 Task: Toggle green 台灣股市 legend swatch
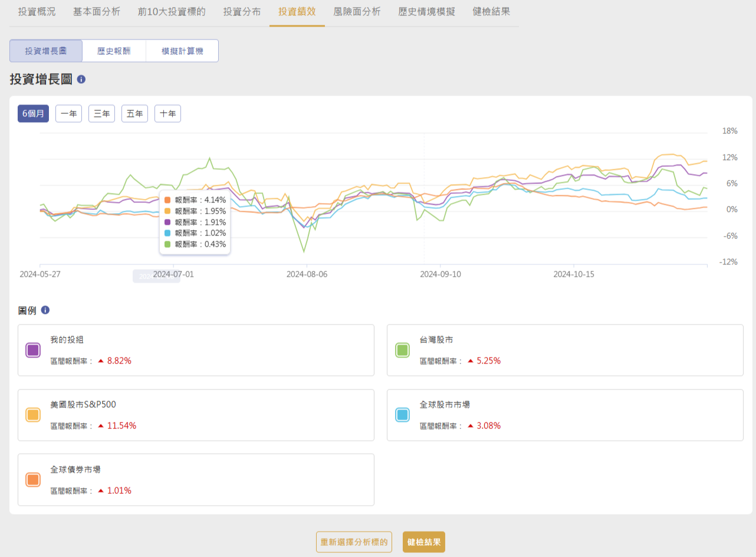pos(402,350)
